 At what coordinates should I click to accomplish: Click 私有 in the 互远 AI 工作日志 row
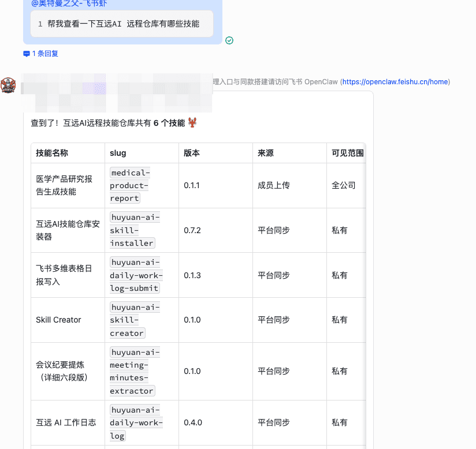click(x=340, y=422)
